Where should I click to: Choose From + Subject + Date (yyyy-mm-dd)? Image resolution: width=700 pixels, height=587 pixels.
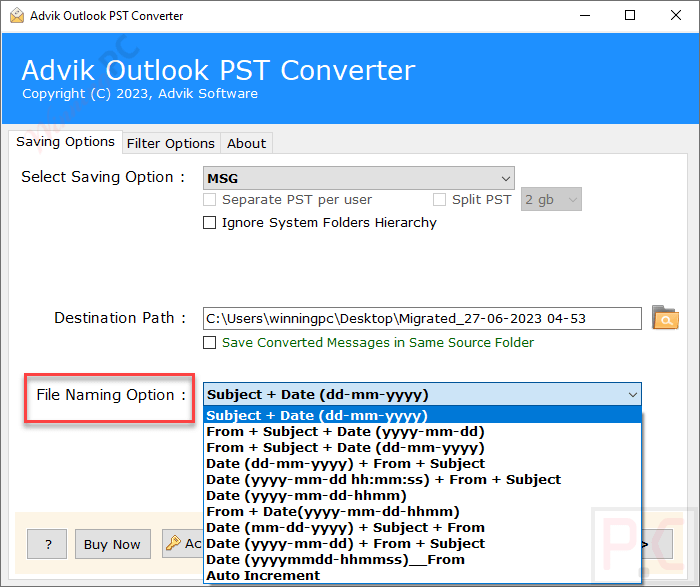[x=422, y=431]
